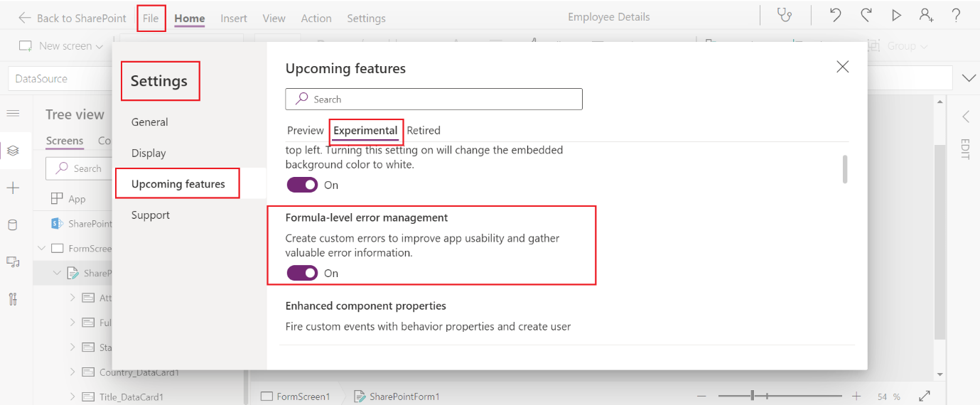The width and height of the screenshot is (980, 405).
Task: Open the Share user icon
Action: tap(926, 16)
